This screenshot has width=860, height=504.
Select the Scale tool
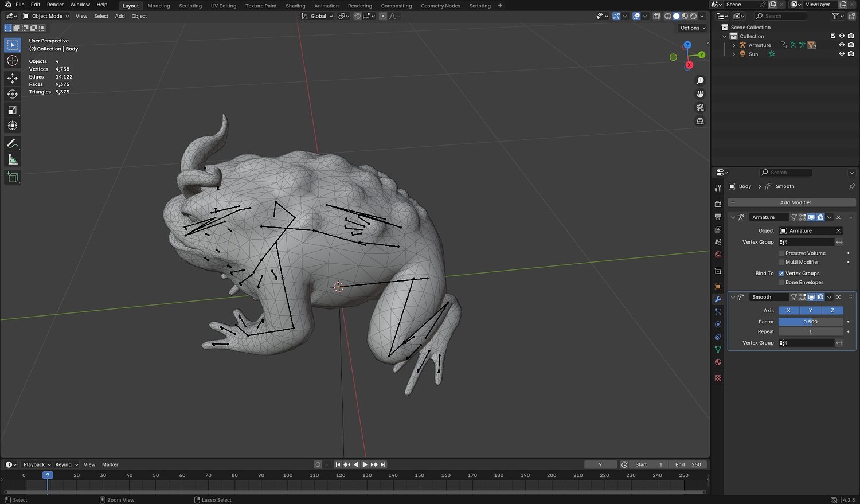pyautogui.click(x=12, y=110)
